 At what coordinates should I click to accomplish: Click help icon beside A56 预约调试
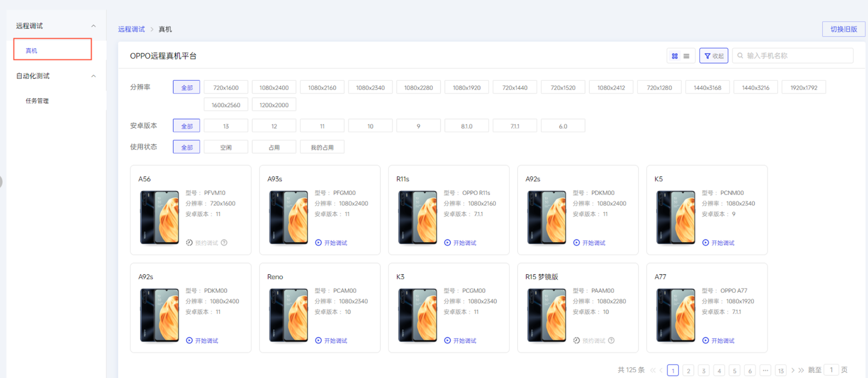224,243
